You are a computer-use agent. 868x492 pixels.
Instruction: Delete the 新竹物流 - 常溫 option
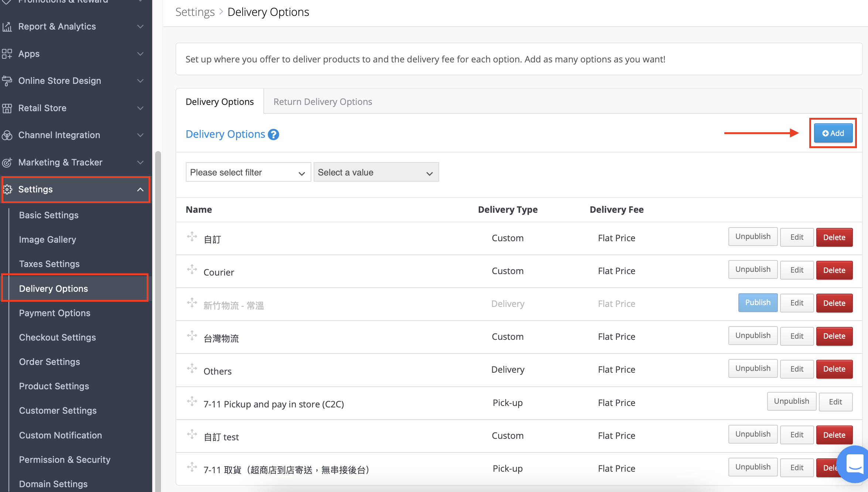(x=834, y=303)
